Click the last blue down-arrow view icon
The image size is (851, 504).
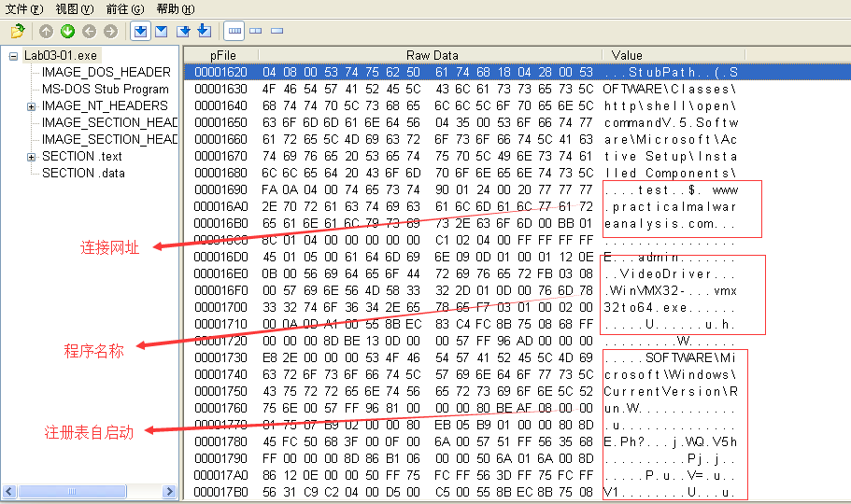pos(204,32)
